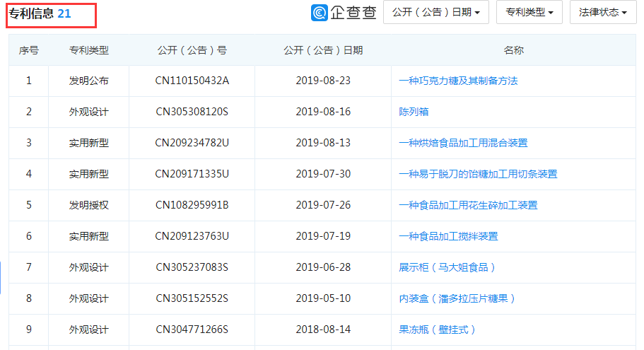Click the 名称 column header
The image size is (644, 350).
513,50
